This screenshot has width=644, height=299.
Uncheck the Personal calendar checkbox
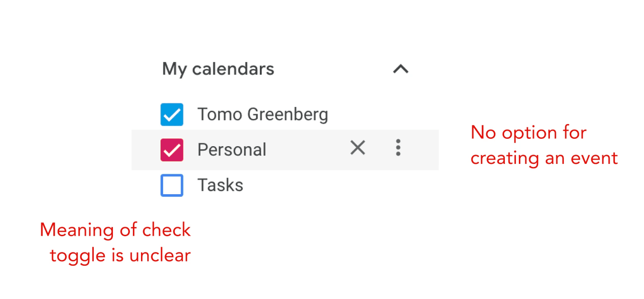click(172, 150)
